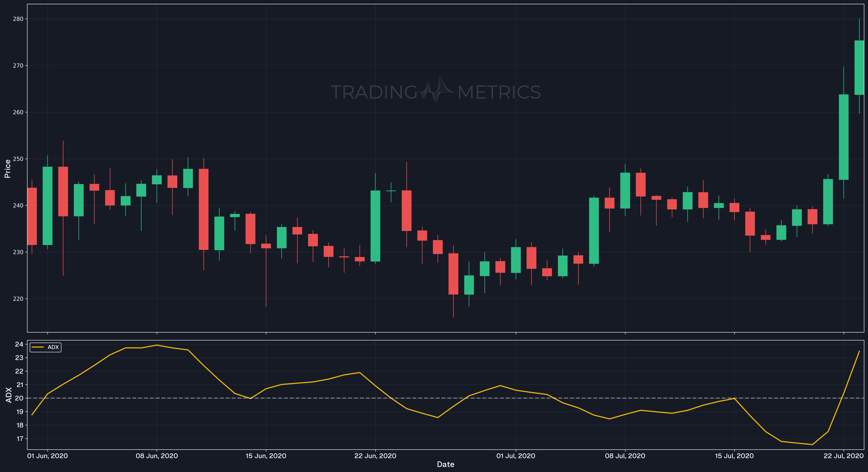This screenshot has width=868, height=472.
Task: Click the 24 ADX axis label
Action: [x=19, y=344]
